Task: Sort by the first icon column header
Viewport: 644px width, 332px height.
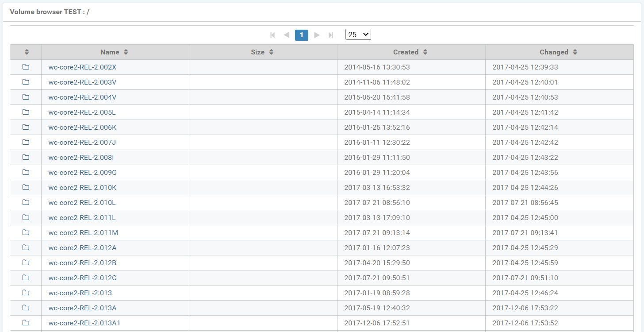Action: click(27, 52)
